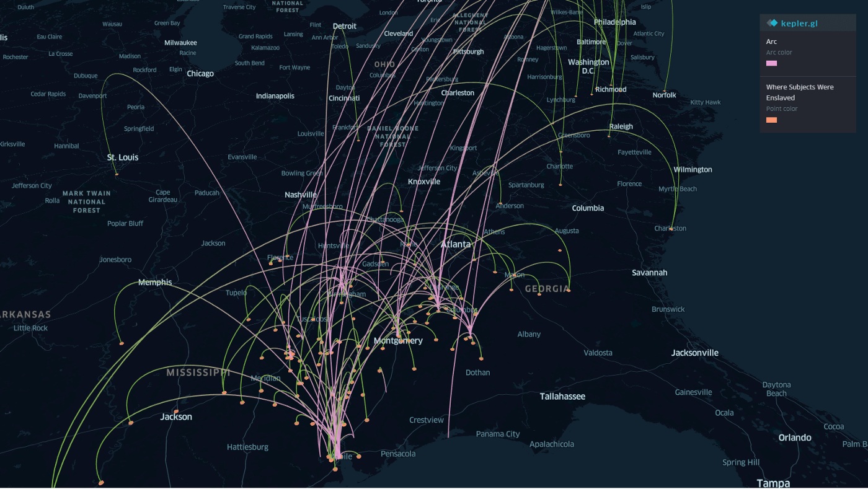The image size is (868, 489).
Task: Click the orange data point at St. Louis
Action: (x=117, y=174)
